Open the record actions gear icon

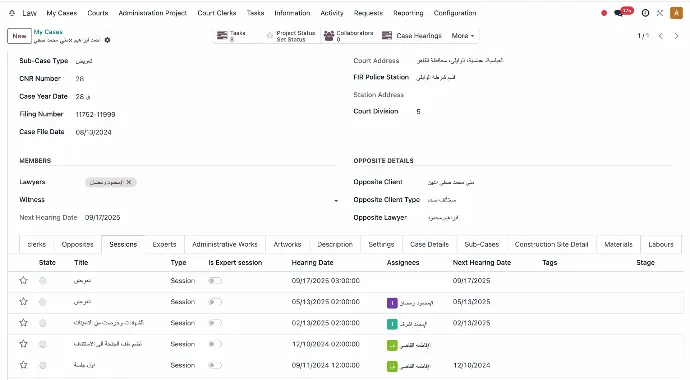[107, 40]
